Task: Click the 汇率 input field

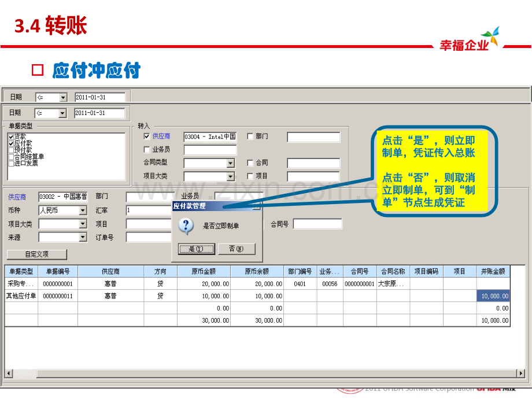Action: tap(149, 210)
